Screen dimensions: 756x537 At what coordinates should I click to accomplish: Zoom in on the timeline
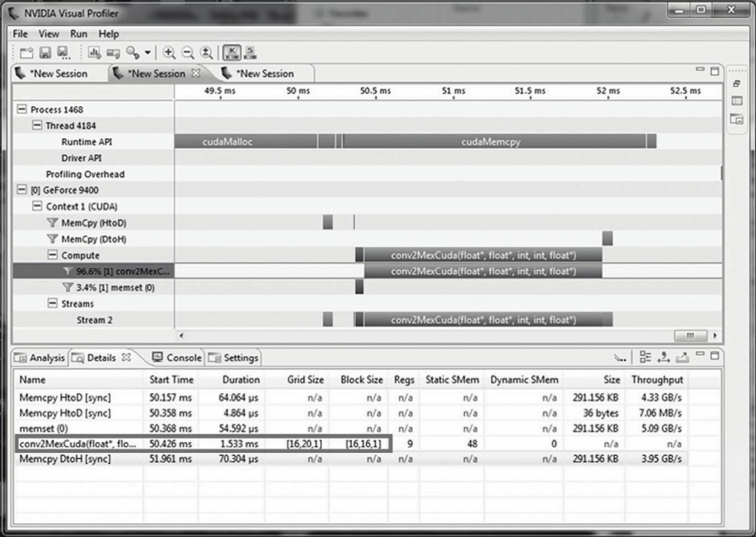pos(169,53)
